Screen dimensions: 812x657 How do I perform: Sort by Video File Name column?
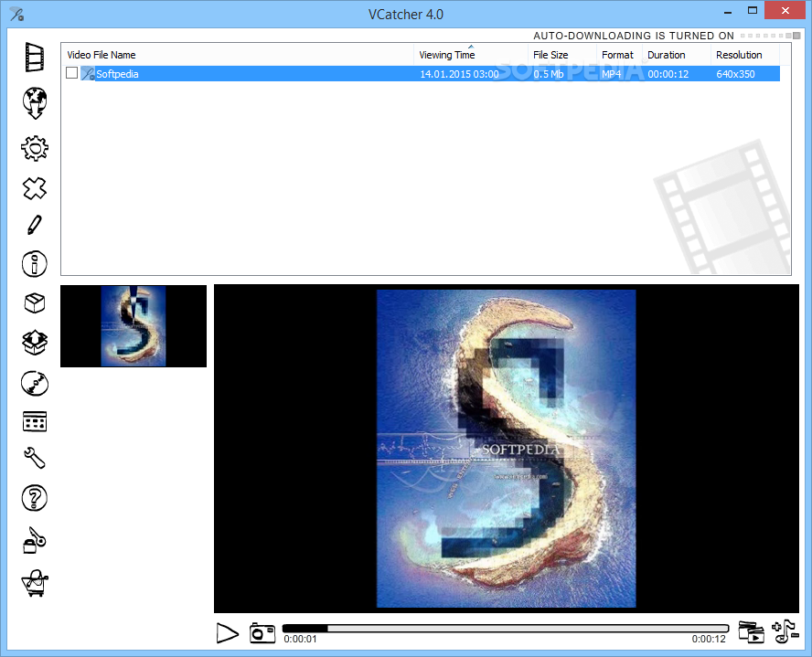click(x=237, y=55)
